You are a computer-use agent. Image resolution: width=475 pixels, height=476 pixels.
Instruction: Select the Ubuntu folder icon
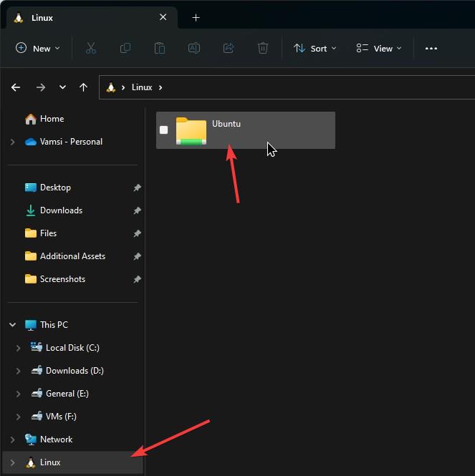coord(191,130)
